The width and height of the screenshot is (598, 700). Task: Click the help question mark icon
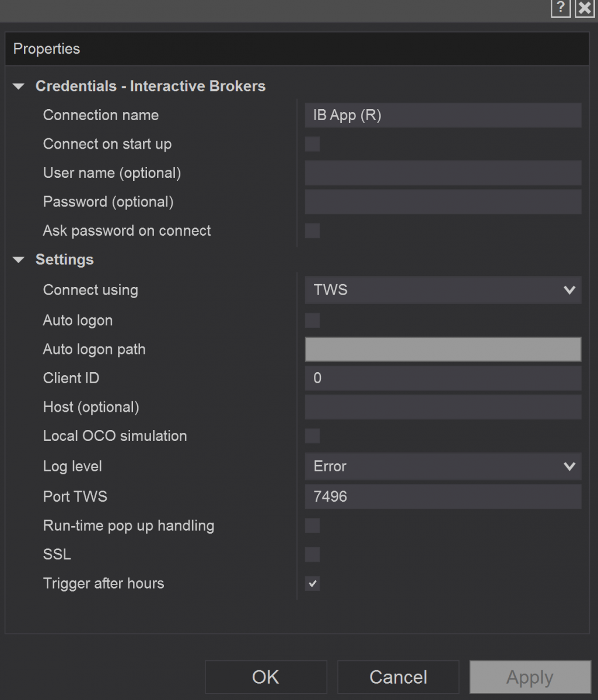coord(561,8)
